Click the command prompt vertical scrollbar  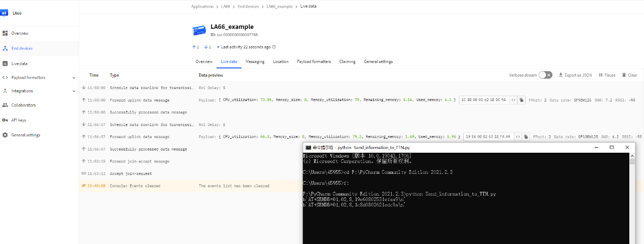(x=632, y=198)
